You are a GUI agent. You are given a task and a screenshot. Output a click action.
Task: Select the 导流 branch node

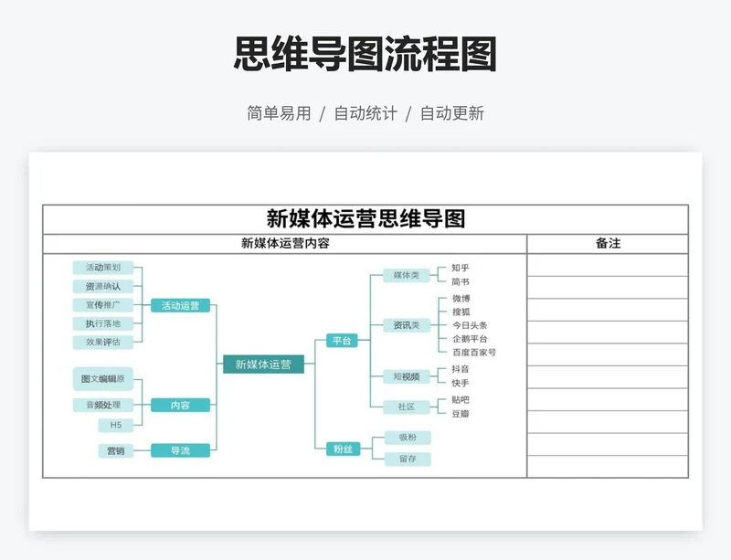coord(180,450)
